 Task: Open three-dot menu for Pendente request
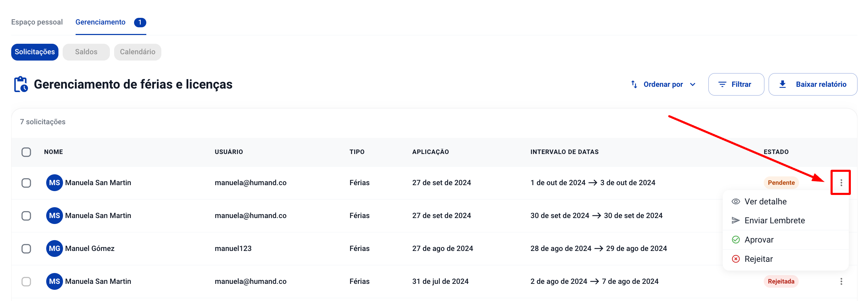(x=841, y=183)
